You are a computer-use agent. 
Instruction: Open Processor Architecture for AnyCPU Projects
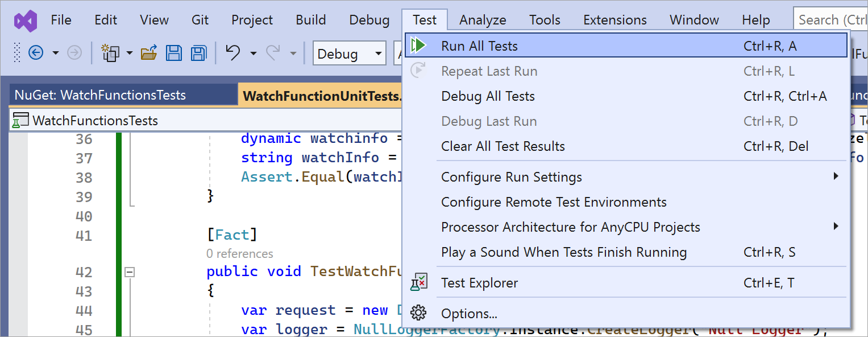point(626,227)
